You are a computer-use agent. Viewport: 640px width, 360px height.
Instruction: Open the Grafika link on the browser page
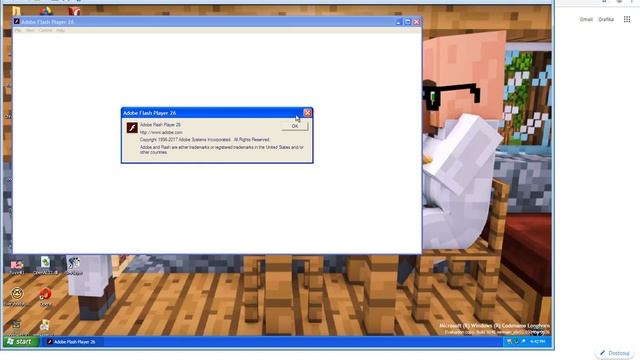(x=606, y=19)
